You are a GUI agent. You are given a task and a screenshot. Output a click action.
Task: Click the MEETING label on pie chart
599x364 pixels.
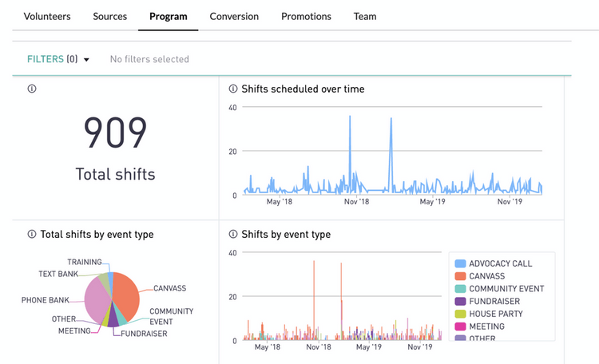click(x=74, y=330)
